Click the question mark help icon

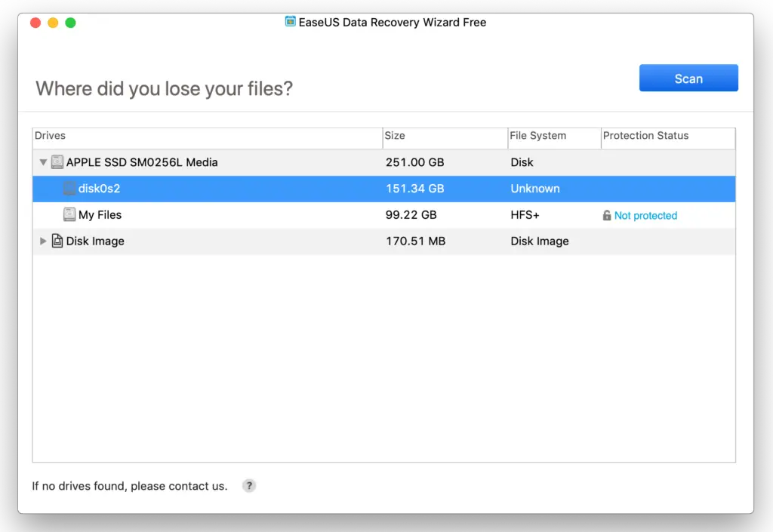coord(249,486)
